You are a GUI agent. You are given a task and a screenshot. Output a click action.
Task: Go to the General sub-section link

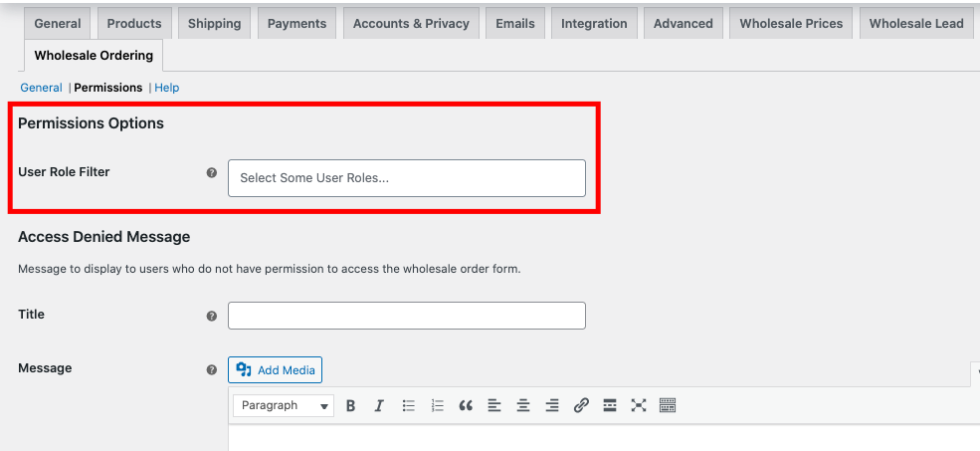[41, 88]
